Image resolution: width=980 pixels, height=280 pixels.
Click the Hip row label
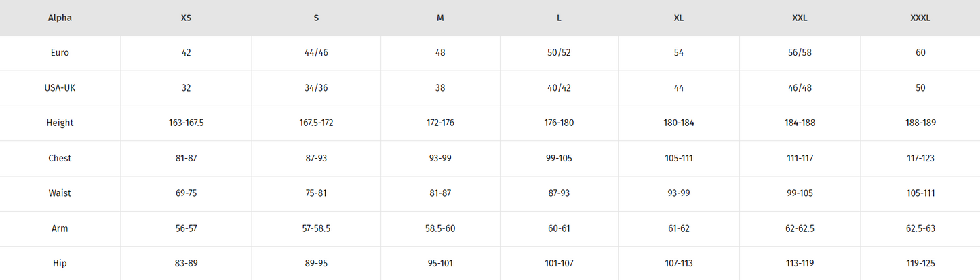pos(60,264)
